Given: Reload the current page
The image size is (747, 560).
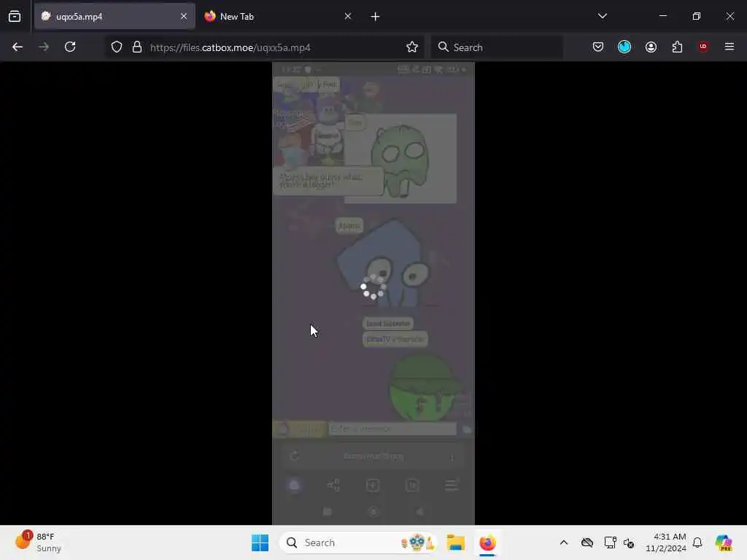Looking at the screenshot, I should click(x=70, y=47).
